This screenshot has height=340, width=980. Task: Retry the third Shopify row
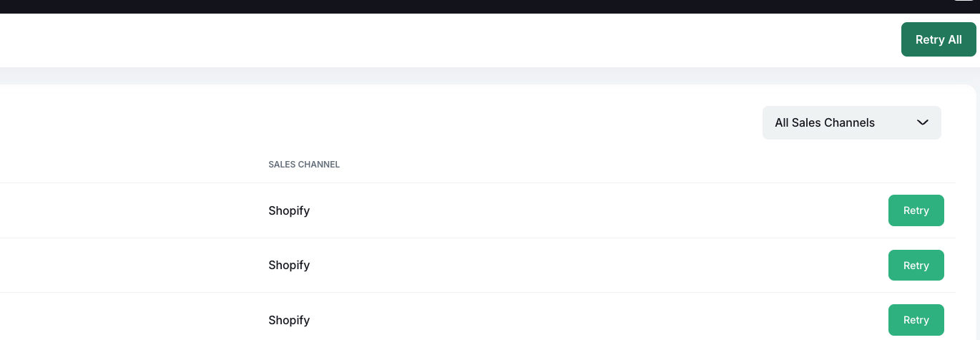916,320
